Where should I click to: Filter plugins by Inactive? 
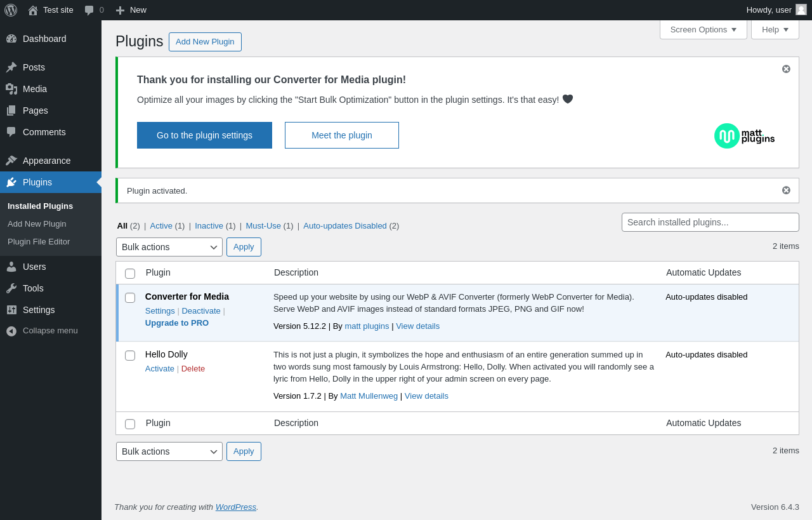209,225
